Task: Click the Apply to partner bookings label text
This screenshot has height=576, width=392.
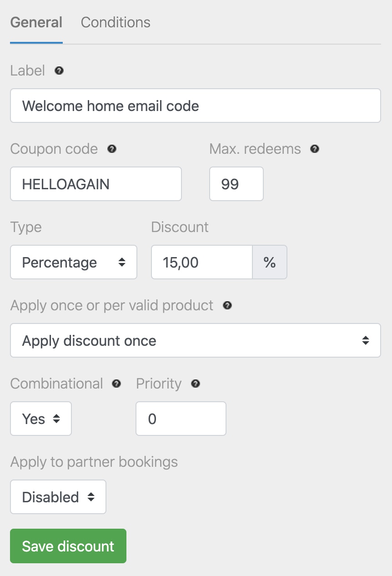Action: coord(94,462)
